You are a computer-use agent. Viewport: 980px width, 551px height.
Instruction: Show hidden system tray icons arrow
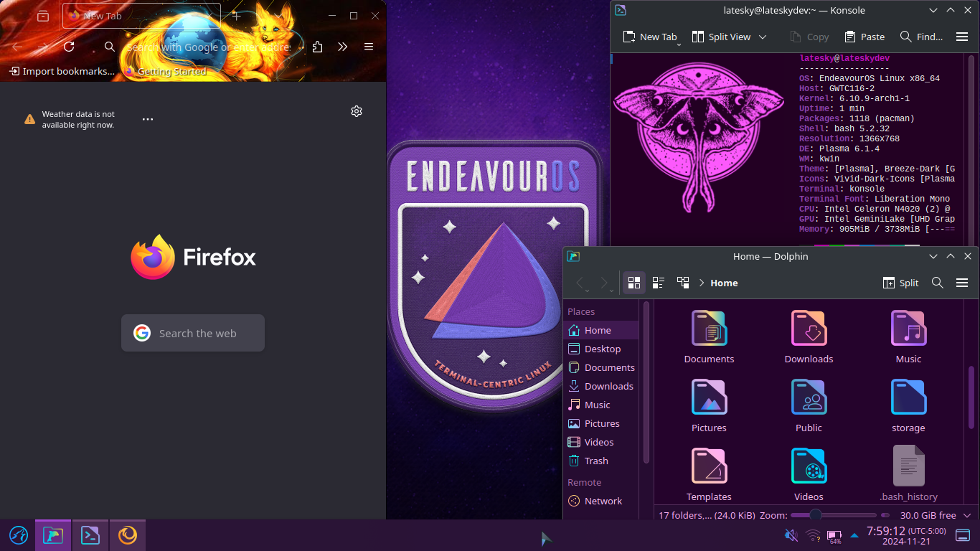tap(854, 535)
